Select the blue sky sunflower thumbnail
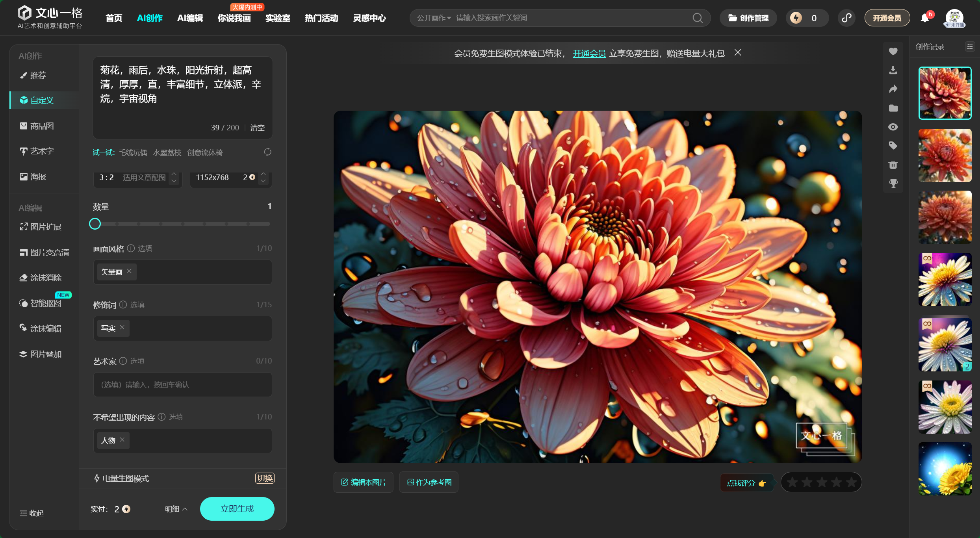 (x=945, y=469)
